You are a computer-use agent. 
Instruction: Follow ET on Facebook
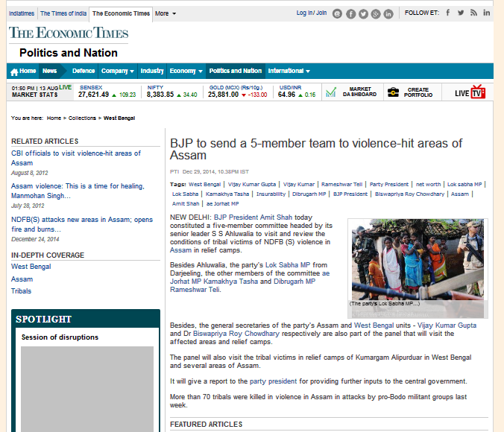(x=448, y=13)
